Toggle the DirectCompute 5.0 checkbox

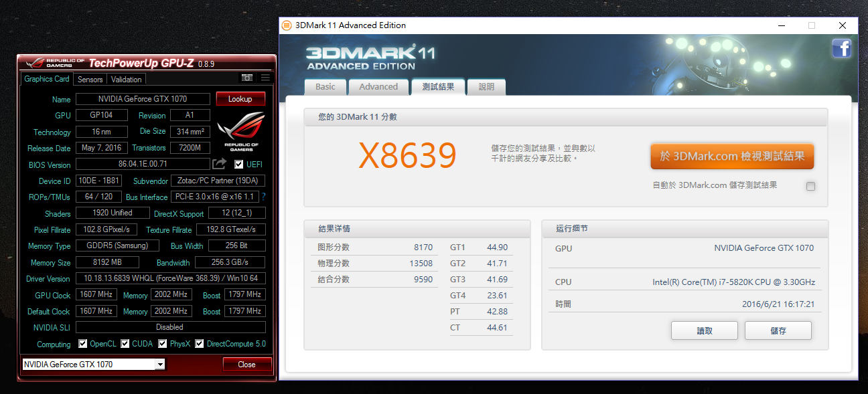[x=199, y=344]
